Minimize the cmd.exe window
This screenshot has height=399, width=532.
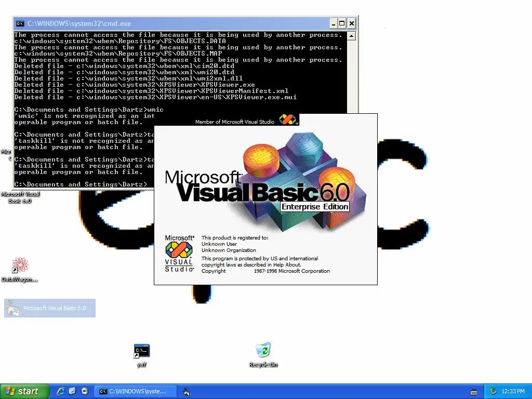334,23
